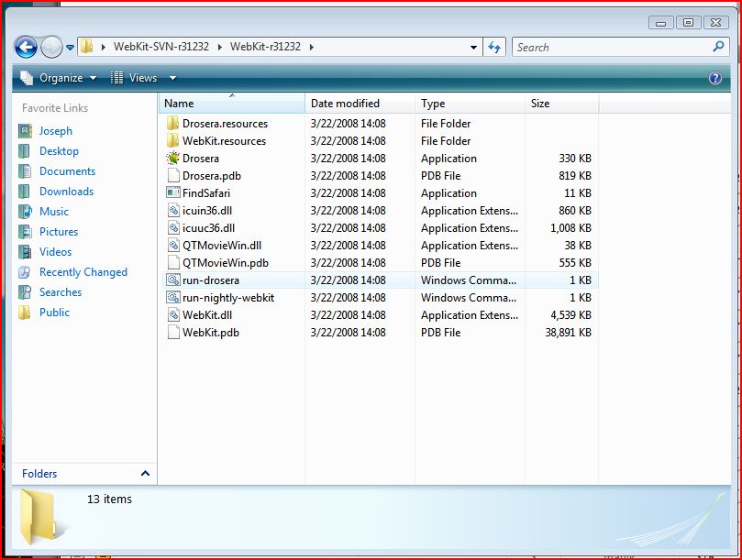Click the Forward navigation arrow button
This screenshot has height=560, width=742.
(x=51, y=48)
